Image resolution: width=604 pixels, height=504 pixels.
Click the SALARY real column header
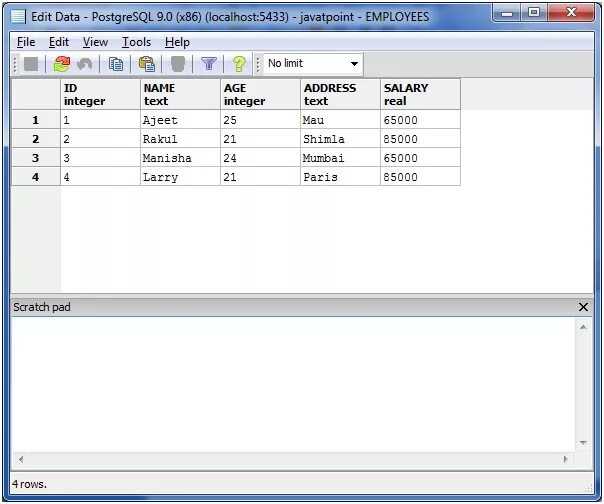coord(420,94)
